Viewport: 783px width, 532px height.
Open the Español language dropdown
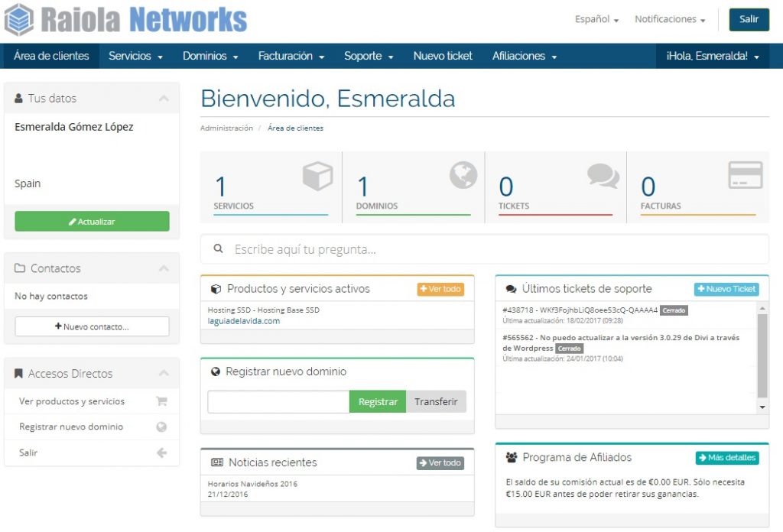(x=596, y=20)
